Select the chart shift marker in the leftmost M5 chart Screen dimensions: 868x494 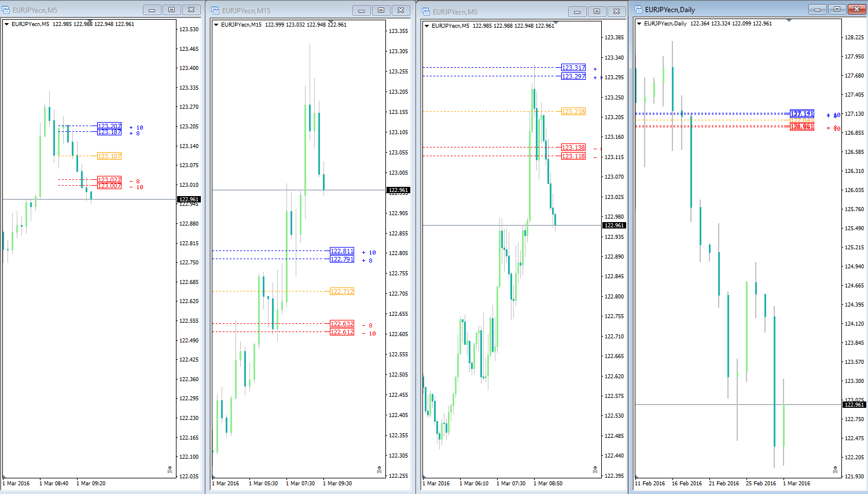click(x=90, y=22)
